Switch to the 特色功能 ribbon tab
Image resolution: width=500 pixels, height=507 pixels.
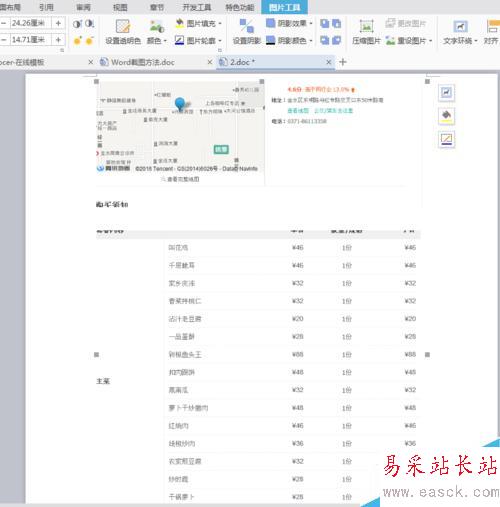tap(240, 7)
